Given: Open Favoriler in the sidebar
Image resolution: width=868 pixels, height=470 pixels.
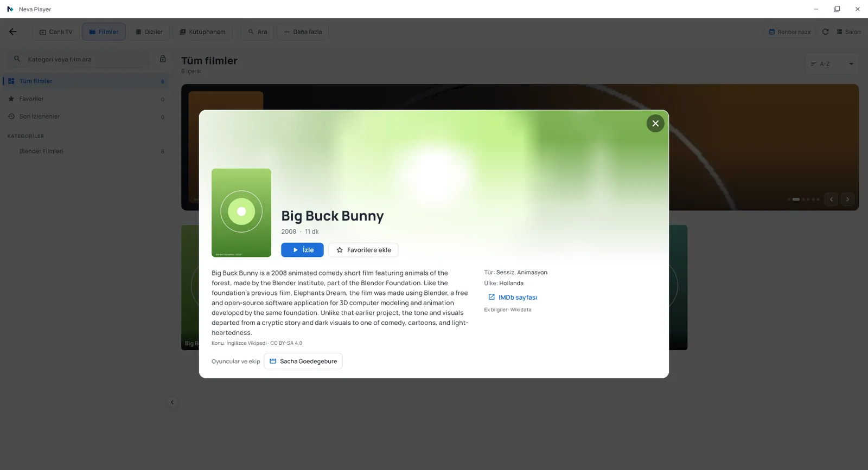Looking at the screenshot, I should (x=86, y=99).
